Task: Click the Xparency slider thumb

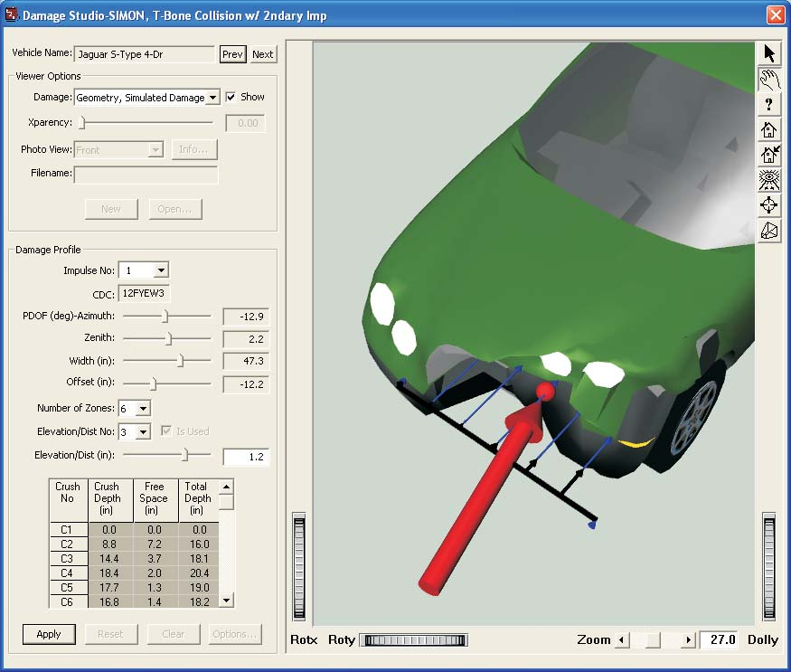Action: click(83, 123)
